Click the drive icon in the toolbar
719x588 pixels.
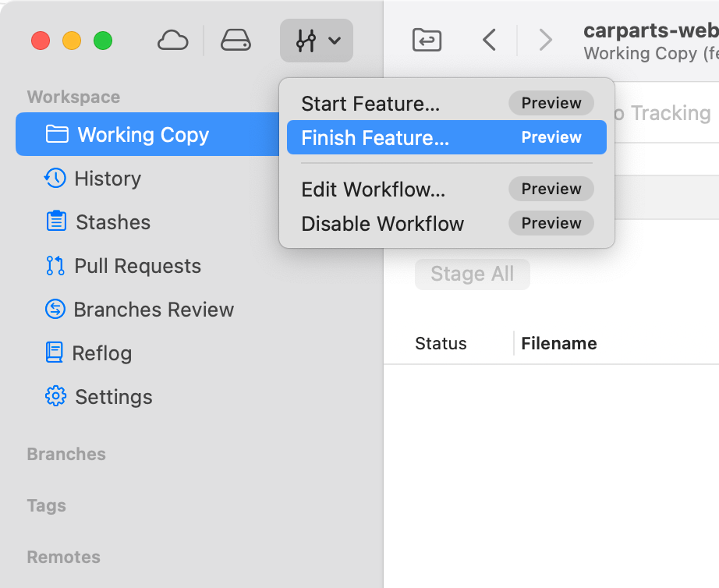point(235,40)
